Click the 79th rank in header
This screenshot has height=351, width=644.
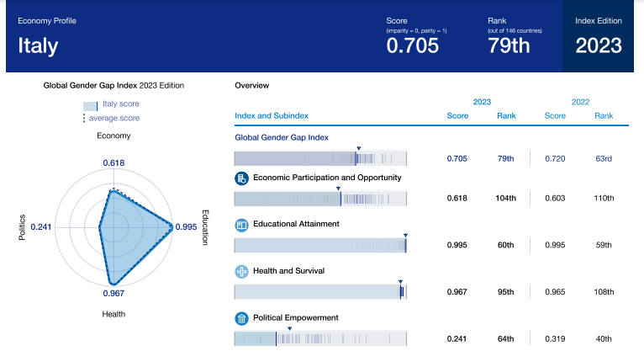tap(509, 46)
